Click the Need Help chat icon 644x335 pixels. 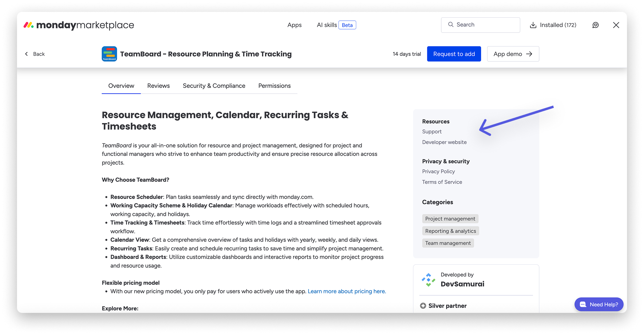pyautogui.click(x=583, y=304)
